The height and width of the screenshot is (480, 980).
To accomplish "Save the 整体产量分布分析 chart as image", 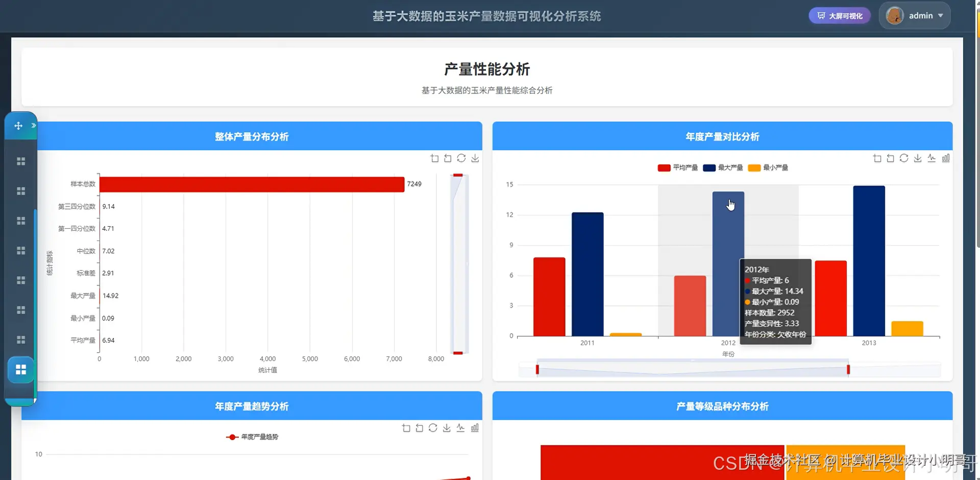I will tap(475, 158).
